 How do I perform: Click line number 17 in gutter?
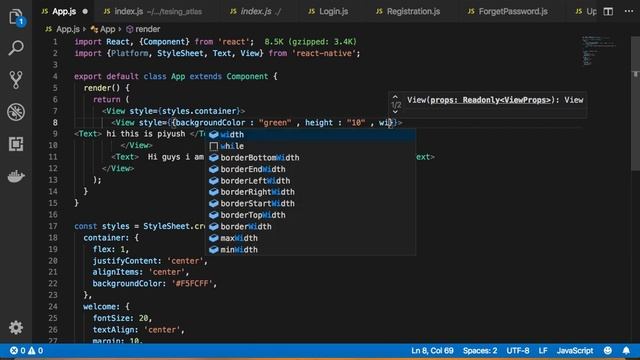click(x=53, y=226)
